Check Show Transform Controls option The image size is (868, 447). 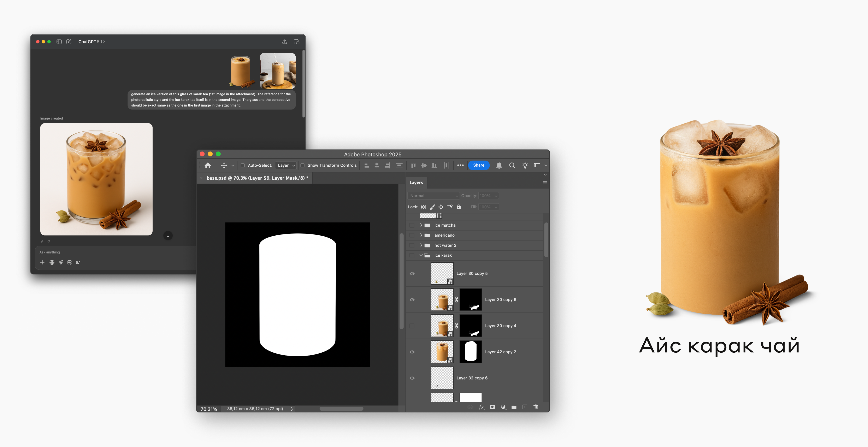coord(303,165)
